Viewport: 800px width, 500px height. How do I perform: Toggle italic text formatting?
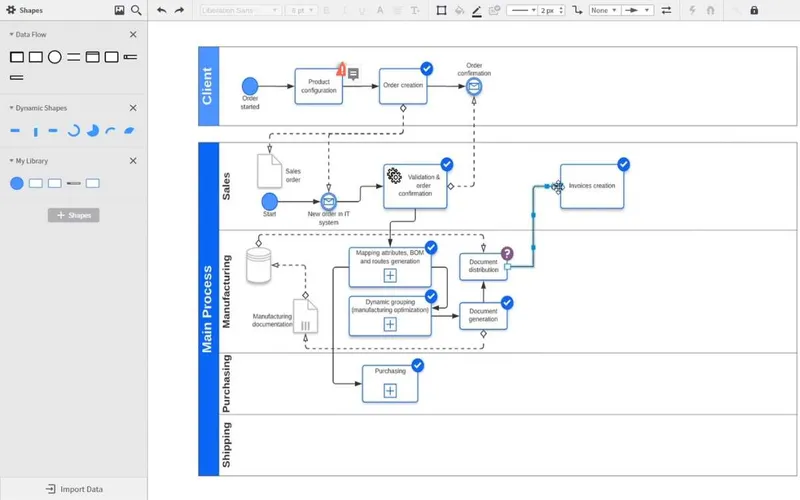[344, 10]
